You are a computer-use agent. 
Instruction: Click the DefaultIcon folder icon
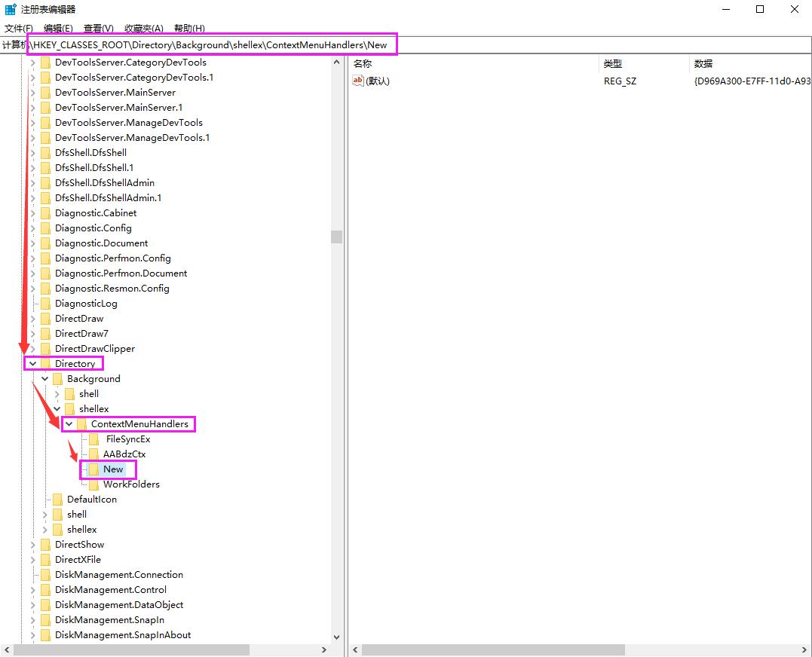point(58,500)
